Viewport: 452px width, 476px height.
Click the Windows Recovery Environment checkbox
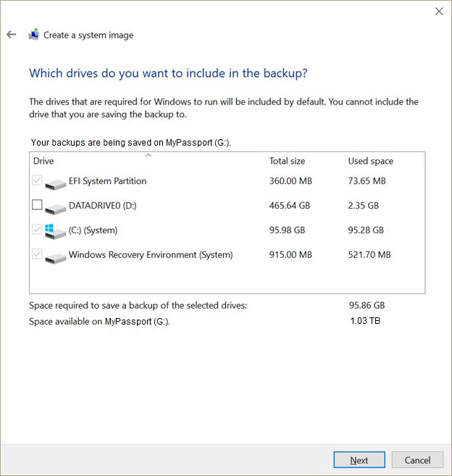(x=37, y=254)
